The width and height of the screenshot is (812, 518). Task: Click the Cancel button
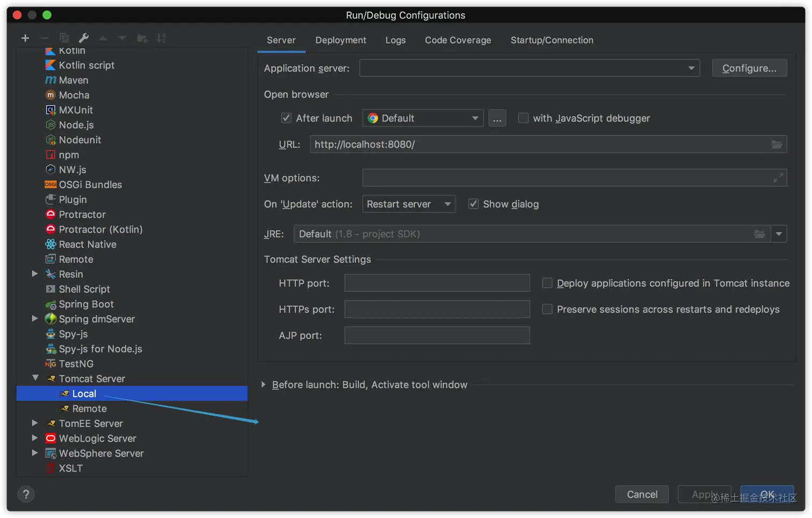point(642,494)
